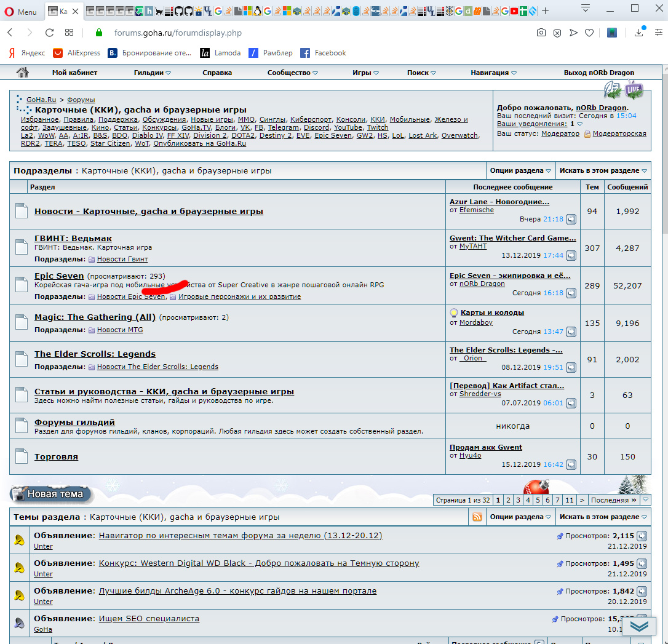668x644 pixels.
Task: Jump down using the double-chevron button
Action: [640, 626]
